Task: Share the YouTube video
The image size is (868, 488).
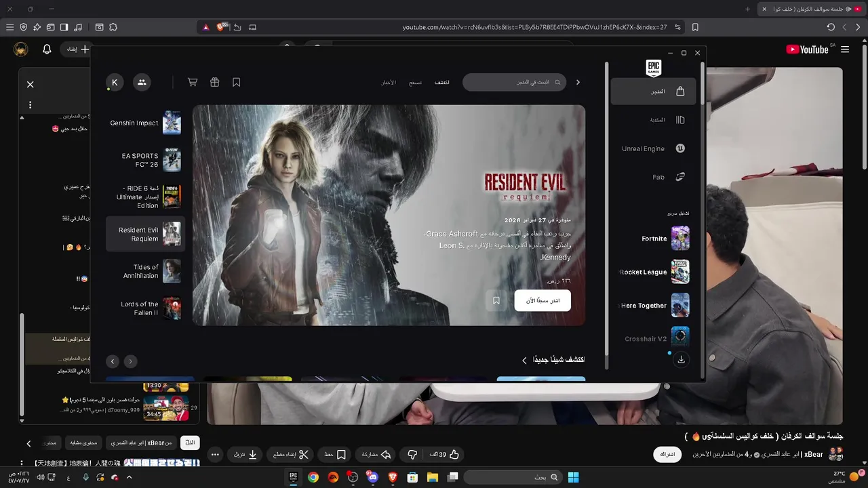Action: (x=376, y=454)
